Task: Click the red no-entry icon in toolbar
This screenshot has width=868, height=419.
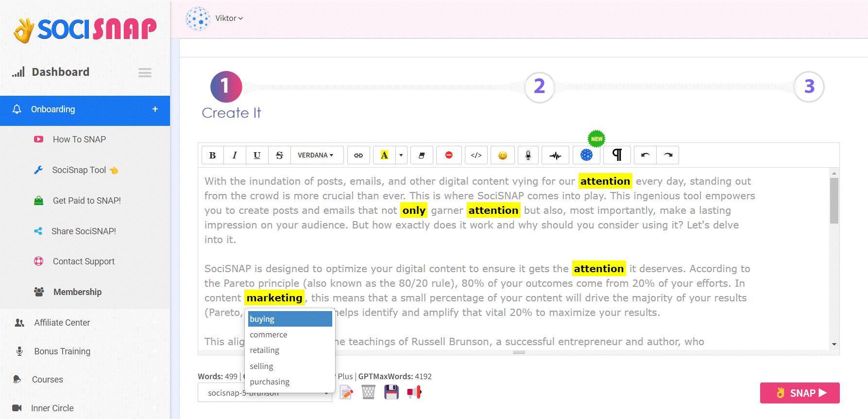Action: 449,155
